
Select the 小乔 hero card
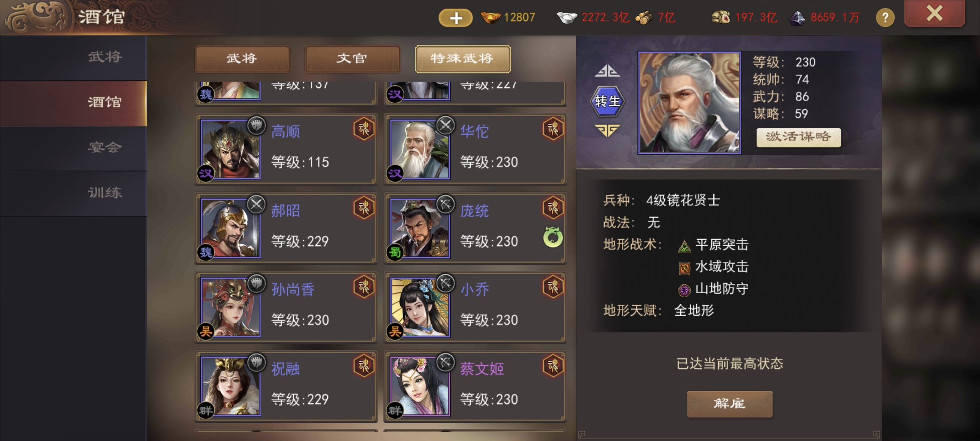pyautogui.click(x=475, y=307)
